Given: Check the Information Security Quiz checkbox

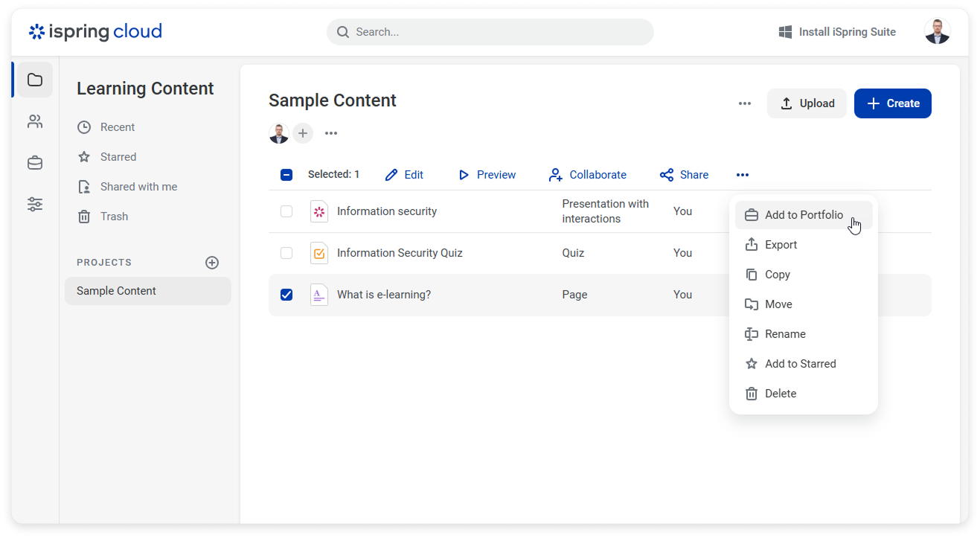Looking at the screenshot, I should click(x=286, y=253).
